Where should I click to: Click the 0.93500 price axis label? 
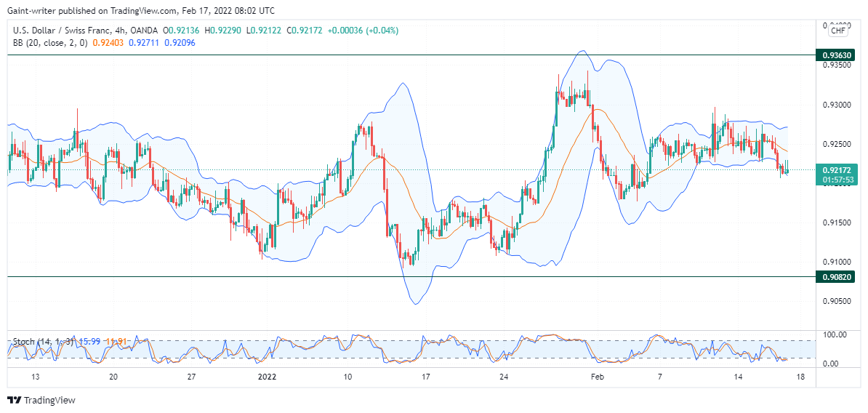click(x=835, y=65)
